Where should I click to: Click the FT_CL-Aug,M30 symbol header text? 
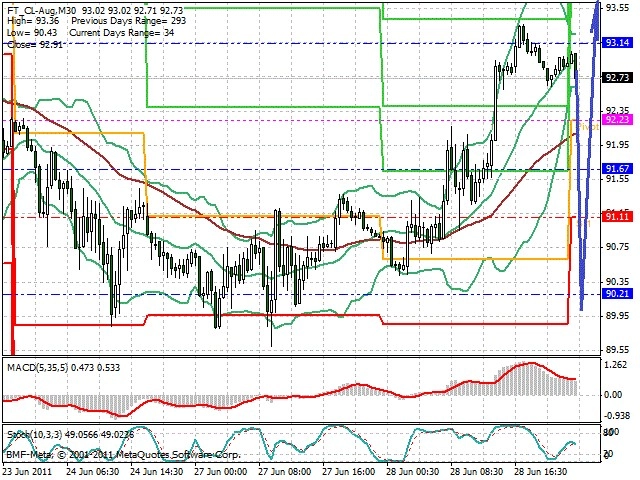tap(38, 9)
